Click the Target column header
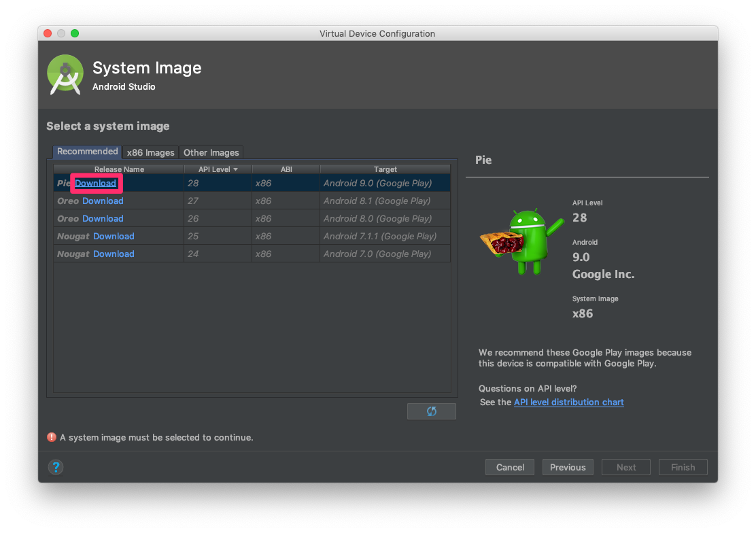Image resolution: width=756 pixels, height=533 pixels. pyautogui.click(x=385, y=169)
